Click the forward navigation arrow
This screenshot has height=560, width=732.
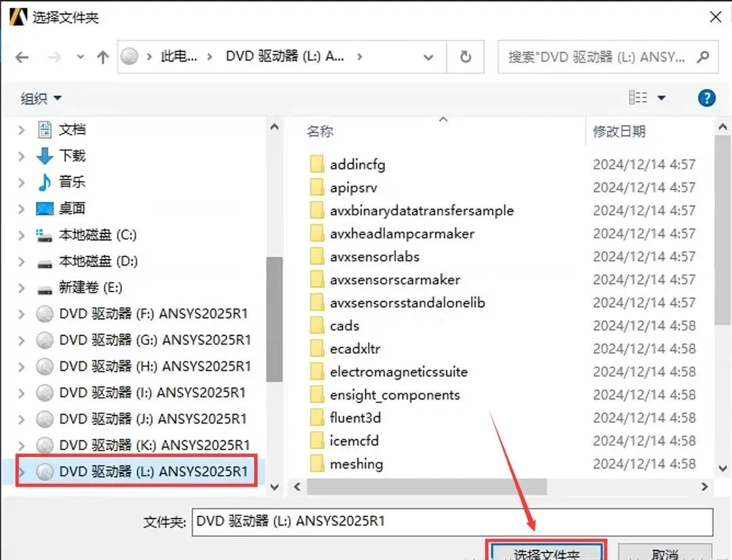coord(54,58)
